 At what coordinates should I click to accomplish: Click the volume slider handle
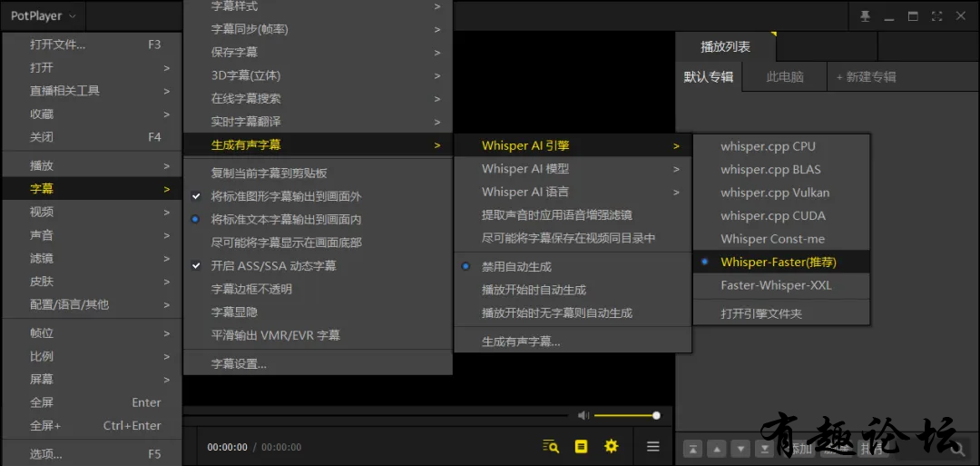656,415
